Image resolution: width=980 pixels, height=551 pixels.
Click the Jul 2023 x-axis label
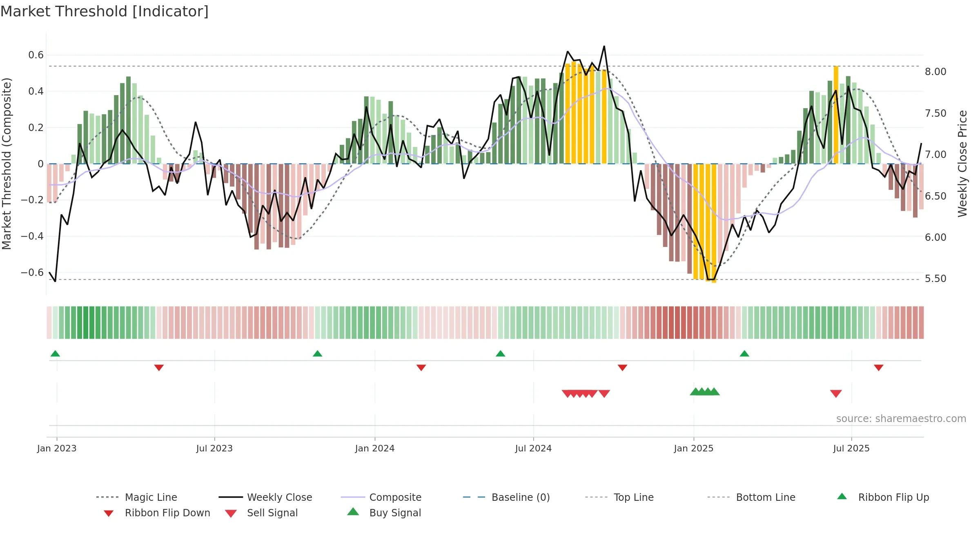214,448
